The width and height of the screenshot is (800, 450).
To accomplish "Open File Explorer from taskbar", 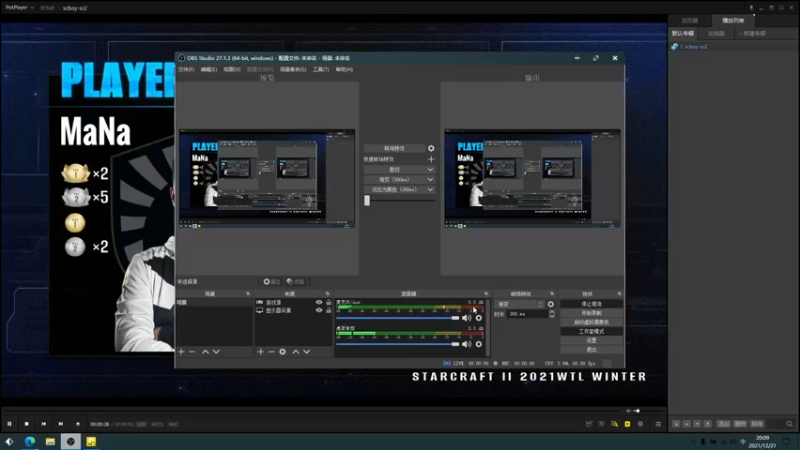I will 50,441.
